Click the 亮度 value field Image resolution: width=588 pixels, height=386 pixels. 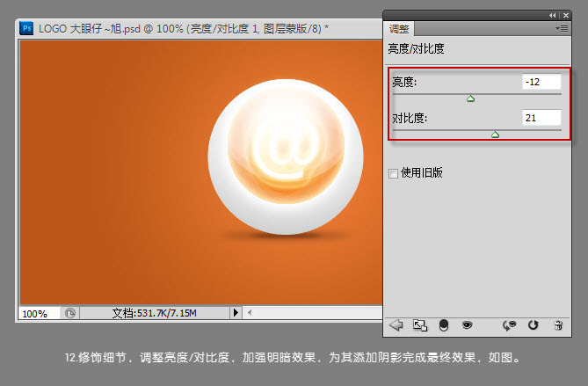[x=541, y=82]
